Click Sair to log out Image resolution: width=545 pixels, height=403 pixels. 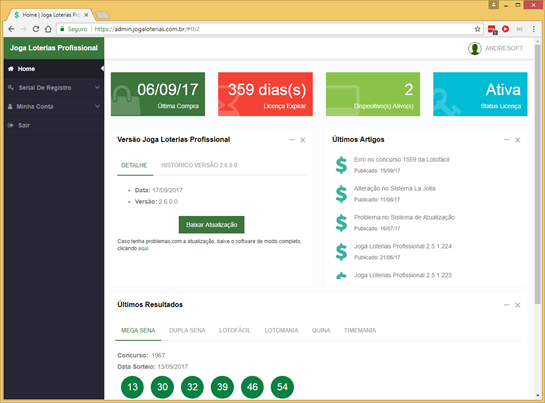[x=54, y=125]
